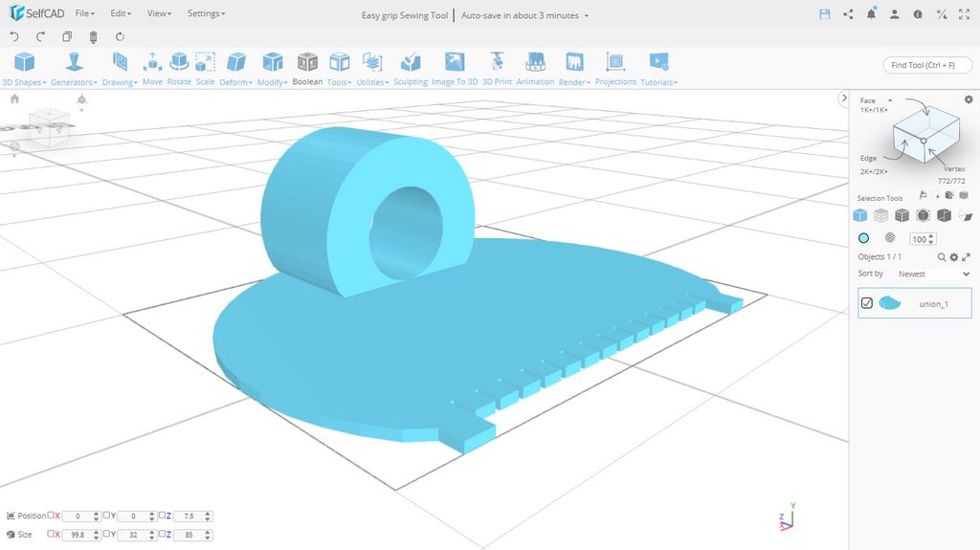Expand objects list panel icon
This screenshot has width=980, height=550.
(966, 257)
